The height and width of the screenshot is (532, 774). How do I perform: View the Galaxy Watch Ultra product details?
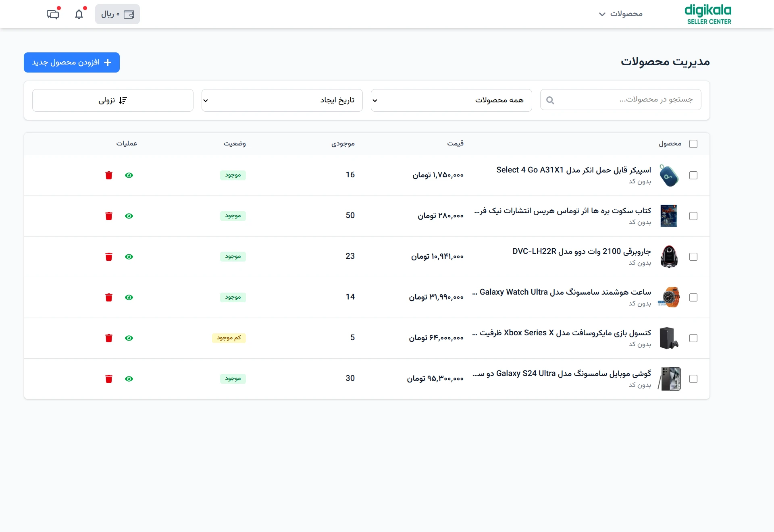[129, 297]
